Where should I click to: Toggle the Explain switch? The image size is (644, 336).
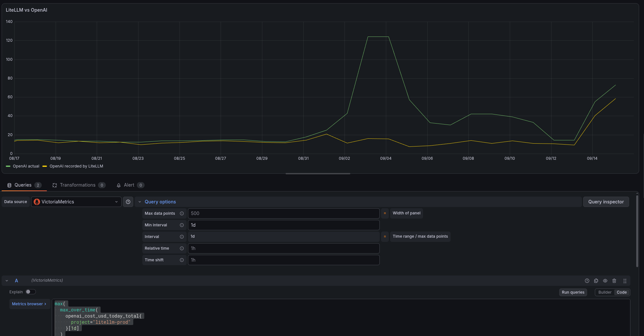31,292
